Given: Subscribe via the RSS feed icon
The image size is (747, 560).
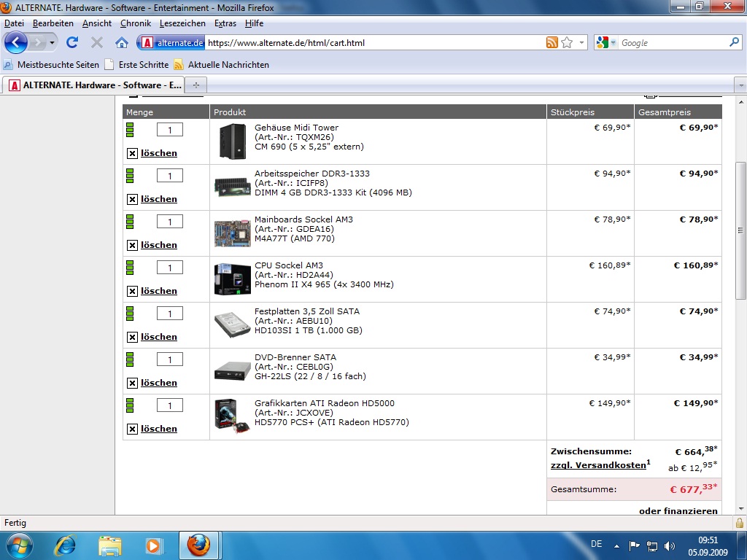Looking at the screenshot, I should tap(551, 42).
